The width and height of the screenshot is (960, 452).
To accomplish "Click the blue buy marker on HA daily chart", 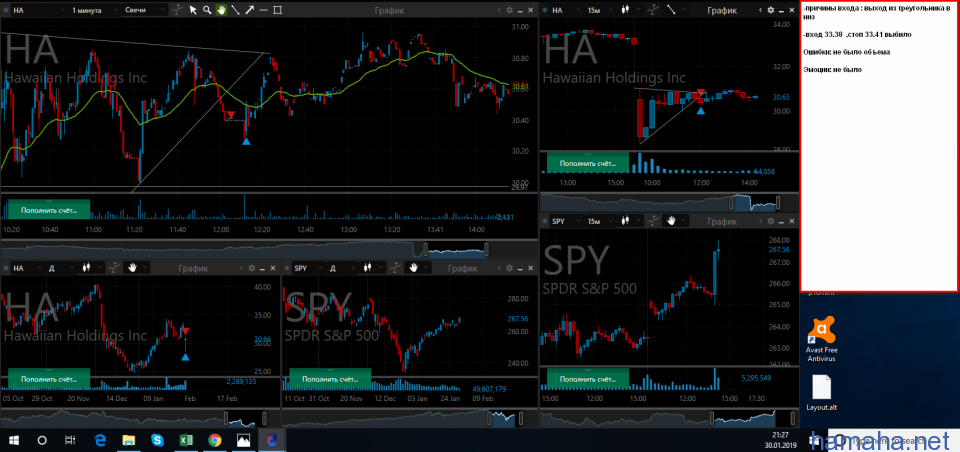I will tap(185, 356).
